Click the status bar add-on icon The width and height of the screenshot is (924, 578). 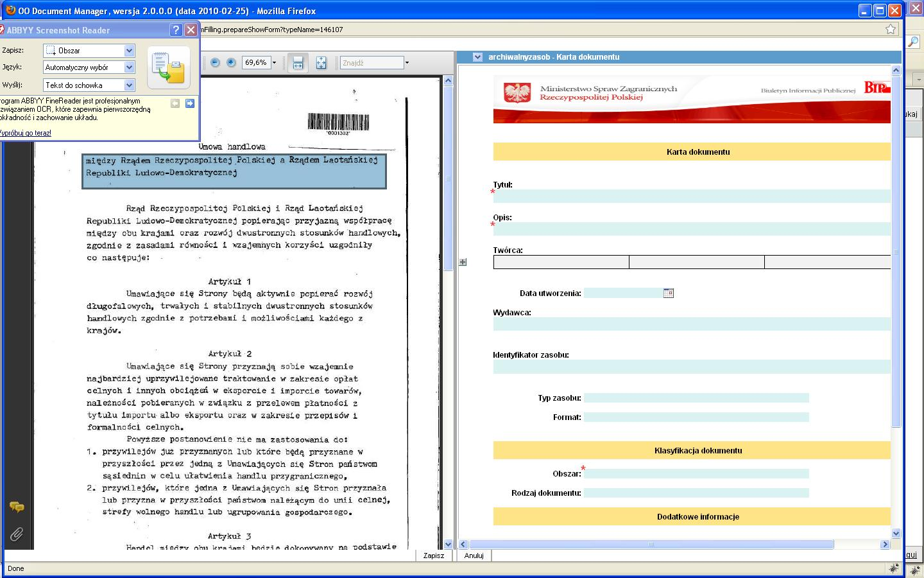[x=894, y=568]
